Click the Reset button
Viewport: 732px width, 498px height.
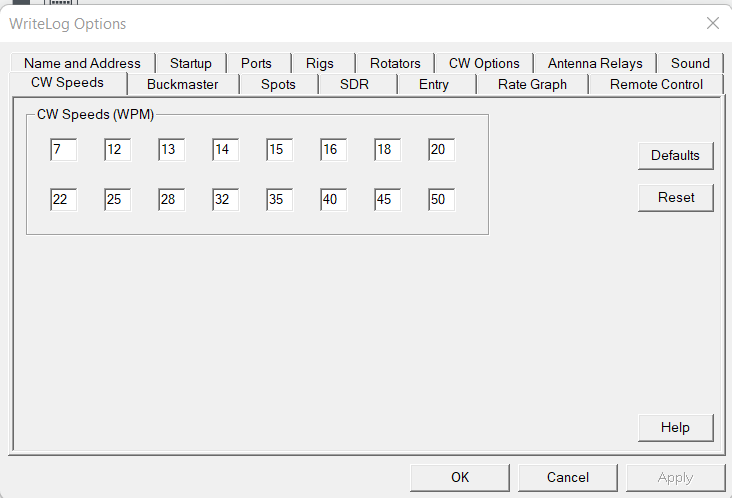pos(676,197)
